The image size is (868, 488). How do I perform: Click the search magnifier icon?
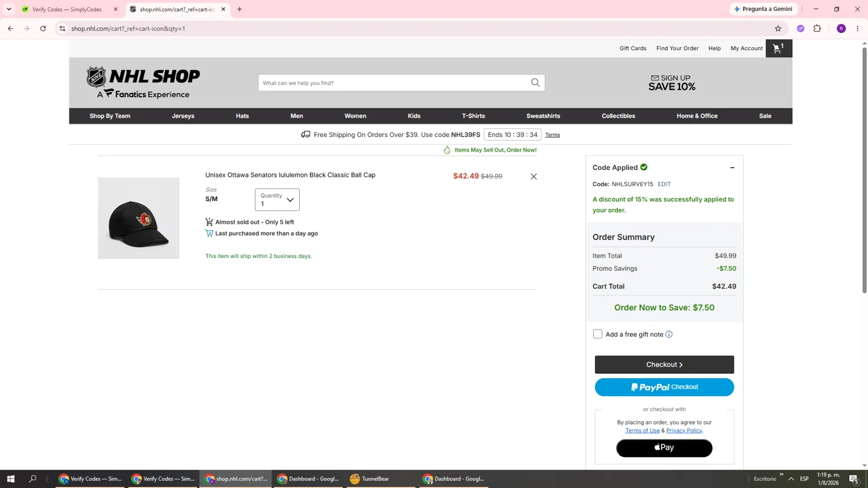[x=535, y=83]
